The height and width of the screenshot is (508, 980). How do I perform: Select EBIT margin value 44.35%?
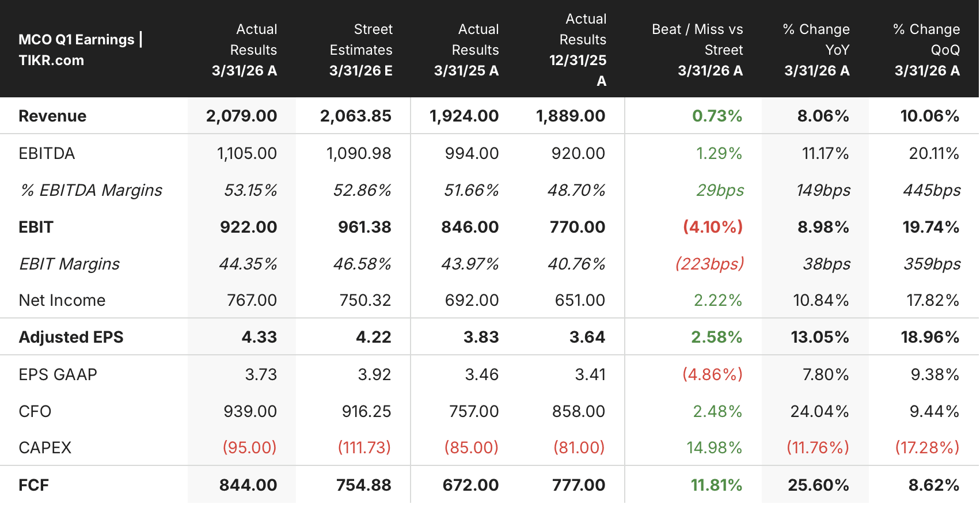point(248,264)
